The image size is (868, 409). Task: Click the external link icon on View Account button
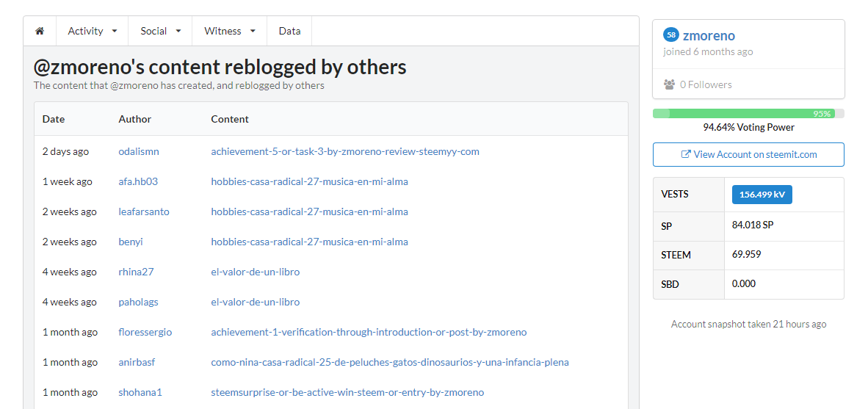[685, 155]
